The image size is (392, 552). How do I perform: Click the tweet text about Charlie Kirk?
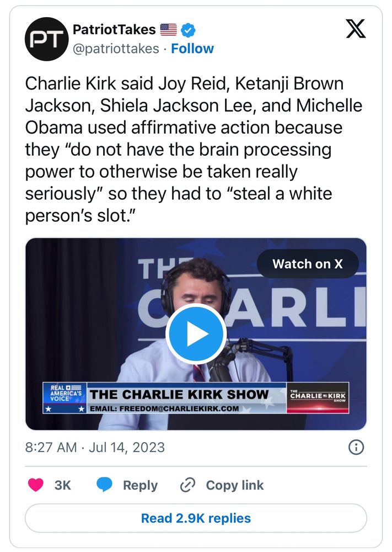[x=194, y=150]
